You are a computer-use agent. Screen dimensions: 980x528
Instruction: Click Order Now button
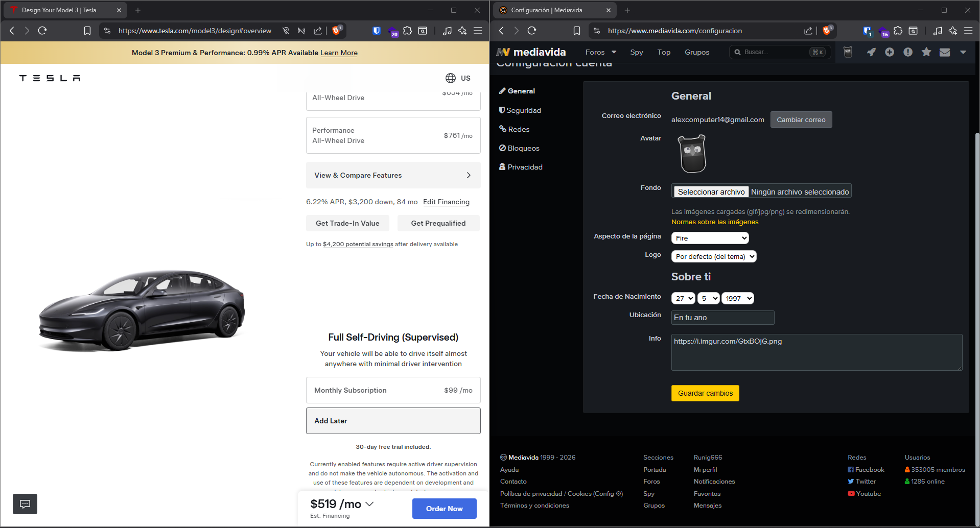point(445,509)
